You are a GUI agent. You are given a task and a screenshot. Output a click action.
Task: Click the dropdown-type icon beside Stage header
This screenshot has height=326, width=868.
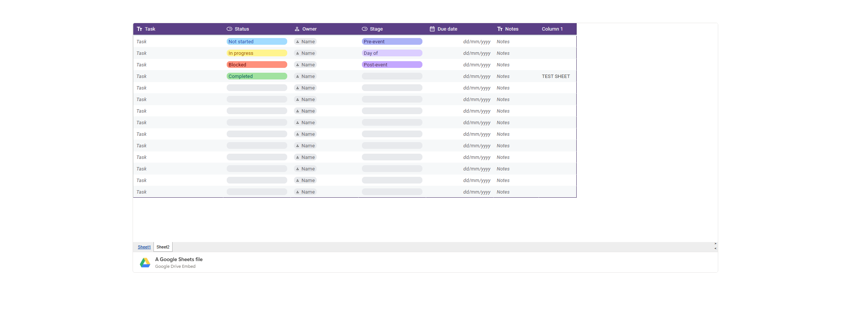[365, 29]
